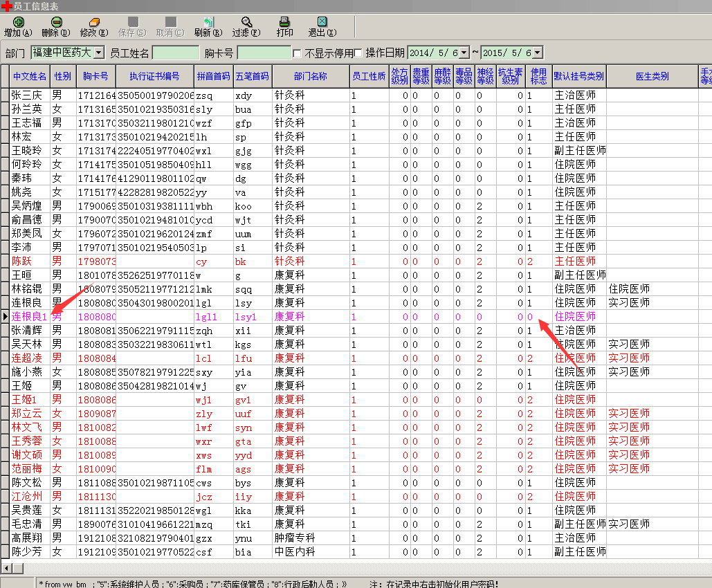Image resolution: width=712 pixels, height=588 pixels.
Task: Exit the window using the 退出 icon
Action: pos(322,23)
